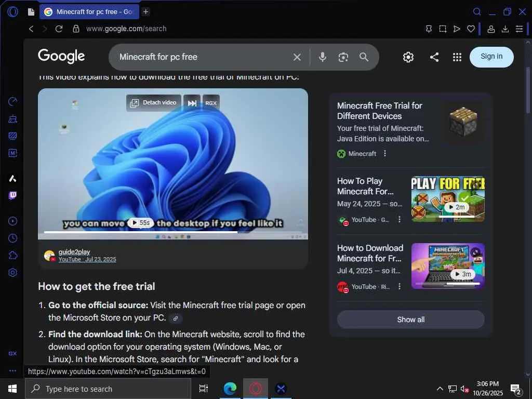Clear the search query
532x399 pixels.
tap(297, 57)
